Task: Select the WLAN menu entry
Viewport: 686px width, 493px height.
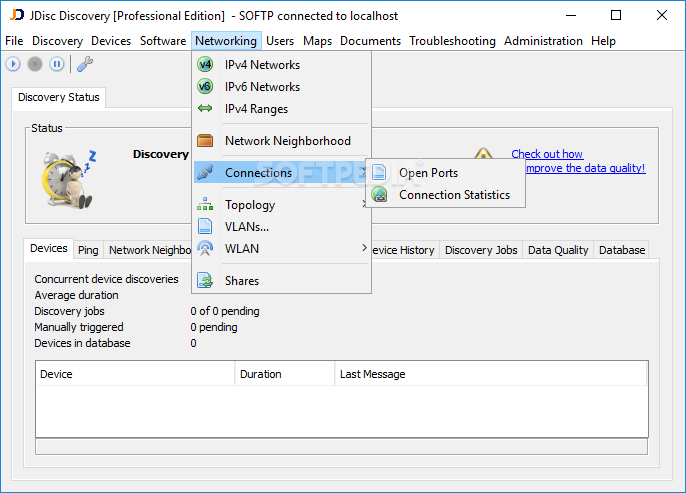Action: point(282,248)
